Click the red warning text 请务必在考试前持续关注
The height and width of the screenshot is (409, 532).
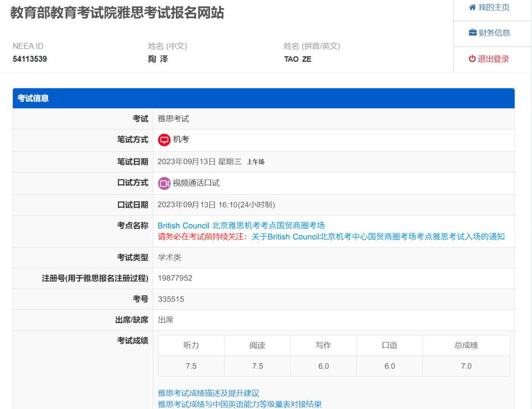click(203, 237)
